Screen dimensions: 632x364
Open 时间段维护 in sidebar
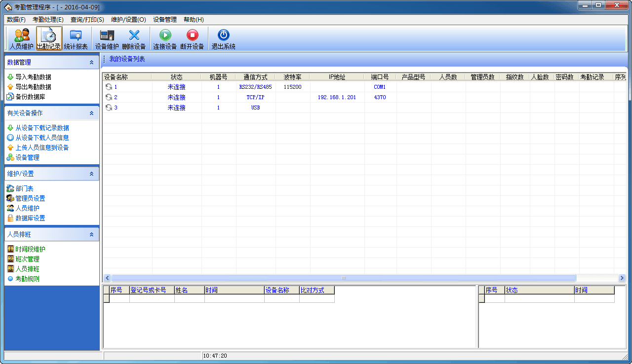click(30, 250)
